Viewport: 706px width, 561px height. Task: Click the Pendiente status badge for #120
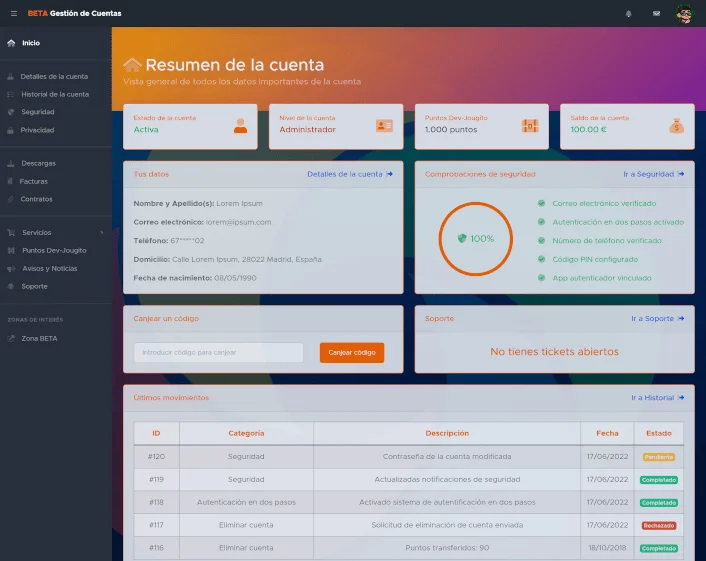tap(659, 457)
